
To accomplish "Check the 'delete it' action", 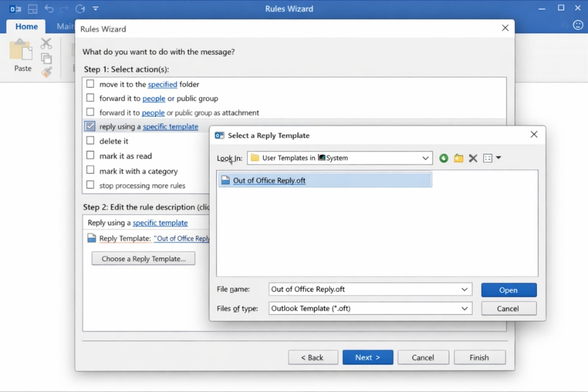I will tap(90, 141).
